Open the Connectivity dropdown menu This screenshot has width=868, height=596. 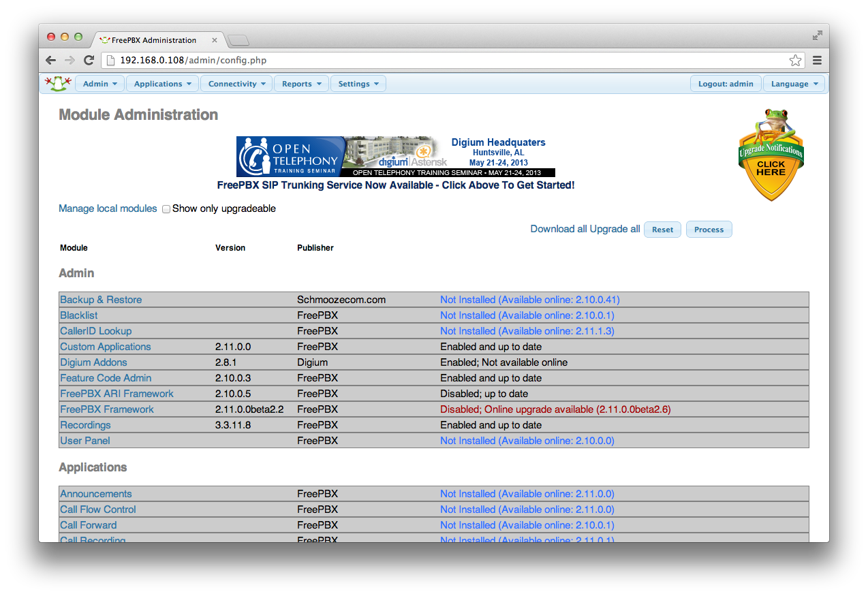point(236,84)
